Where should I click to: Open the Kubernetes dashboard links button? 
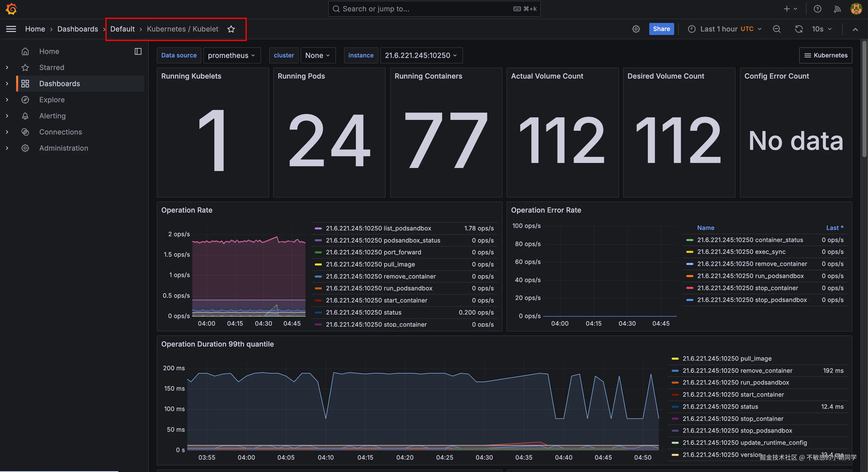click(x=826, y=55)
